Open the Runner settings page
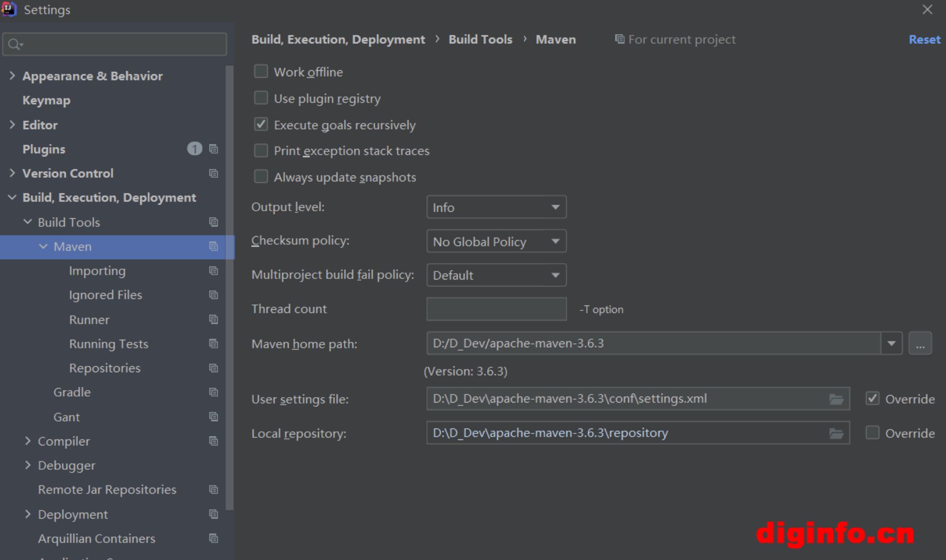 [89, 319]
